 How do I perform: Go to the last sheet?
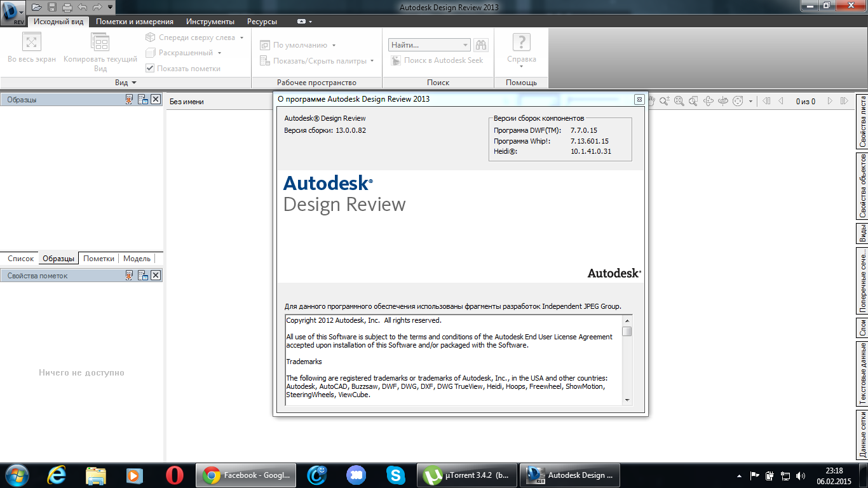(844, 100)
